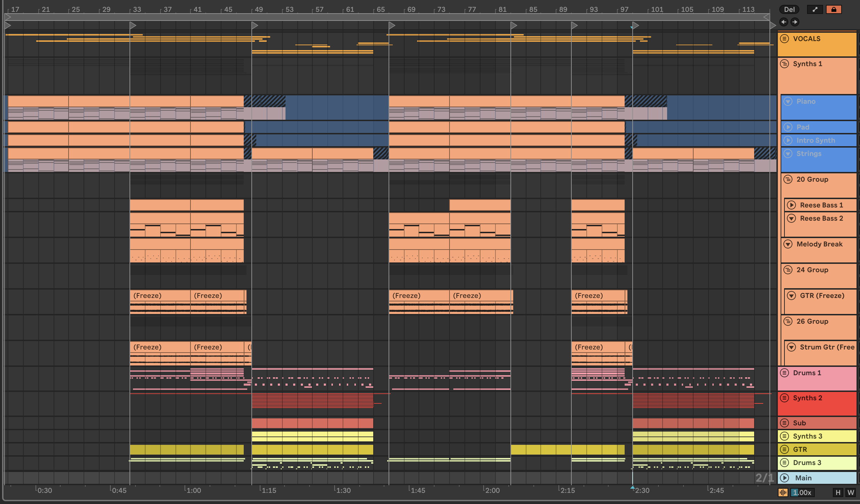Jump to next locator arrow

[795, 22]
